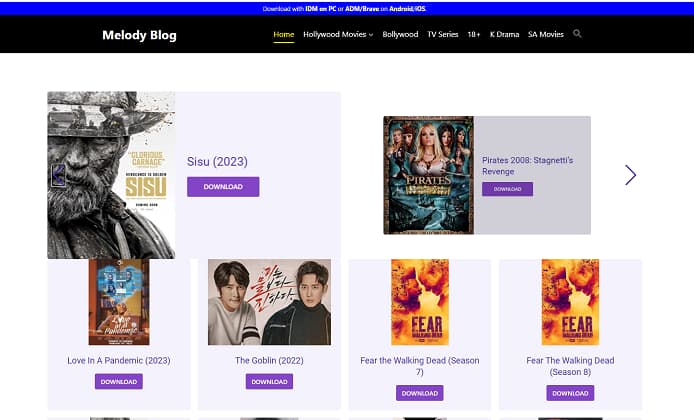This screenshot has width=694, height=420.
Task: Open the Home menu item
Action: [284, 35]
